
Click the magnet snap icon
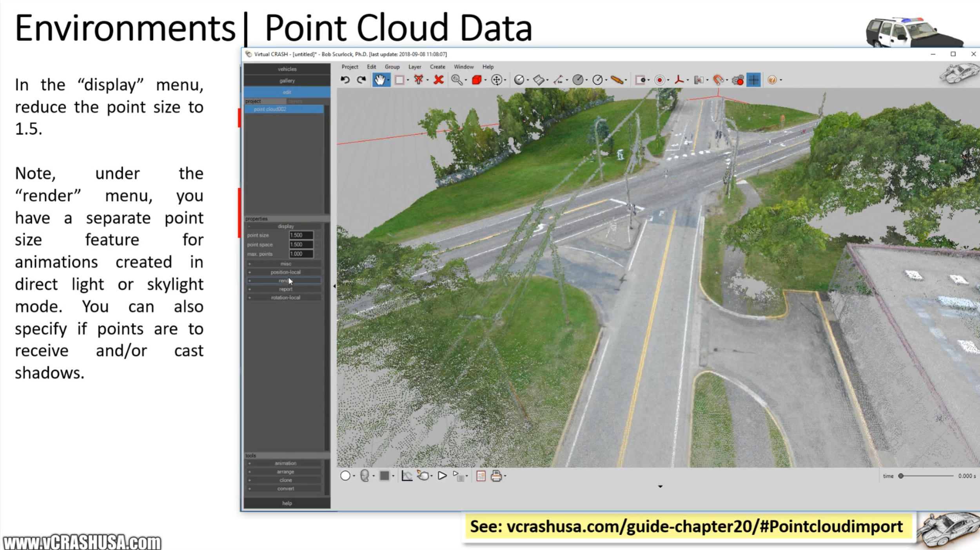point(718,80)
